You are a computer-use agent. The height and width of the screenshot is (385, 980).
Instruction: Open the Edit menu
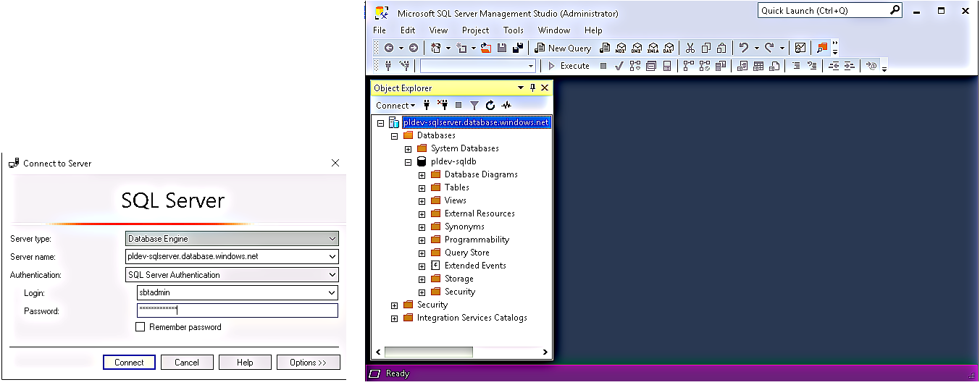click(408, 30)
